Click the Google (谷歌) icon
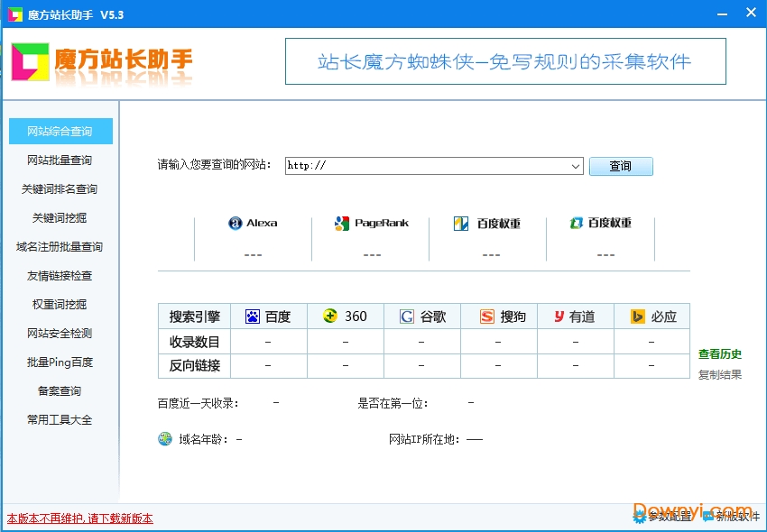 click(x=407, y=316)
